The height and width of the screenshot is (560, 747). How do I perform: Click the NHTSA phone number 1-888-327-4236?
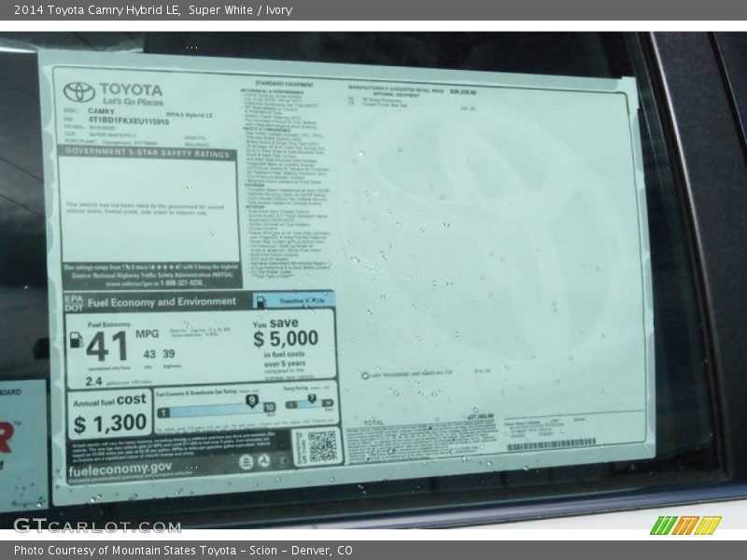tap(182, 282)
